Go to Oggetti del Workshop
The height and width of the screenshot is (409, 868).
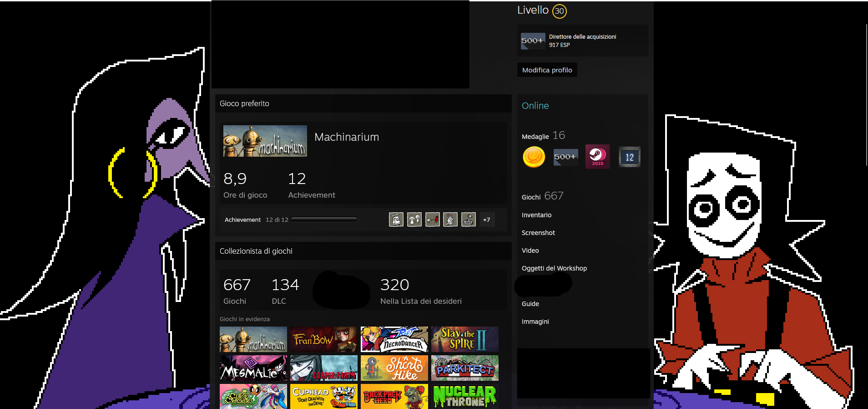[554, 268]
